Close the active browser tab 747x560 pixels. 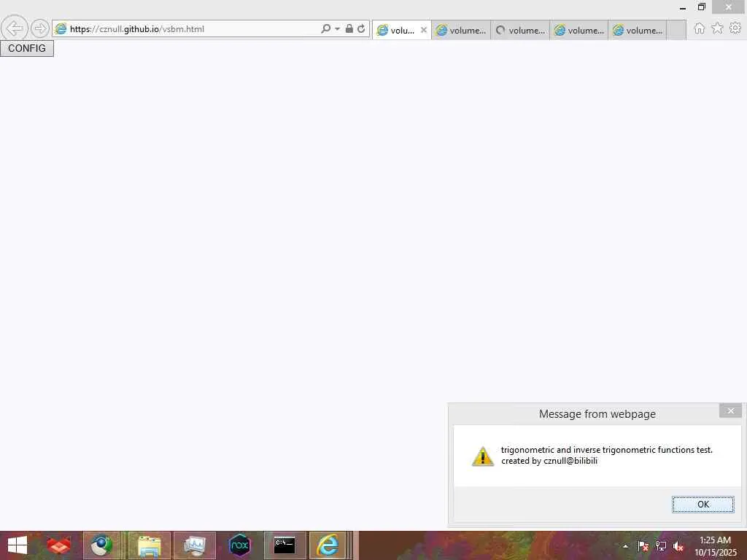(424, 30)
